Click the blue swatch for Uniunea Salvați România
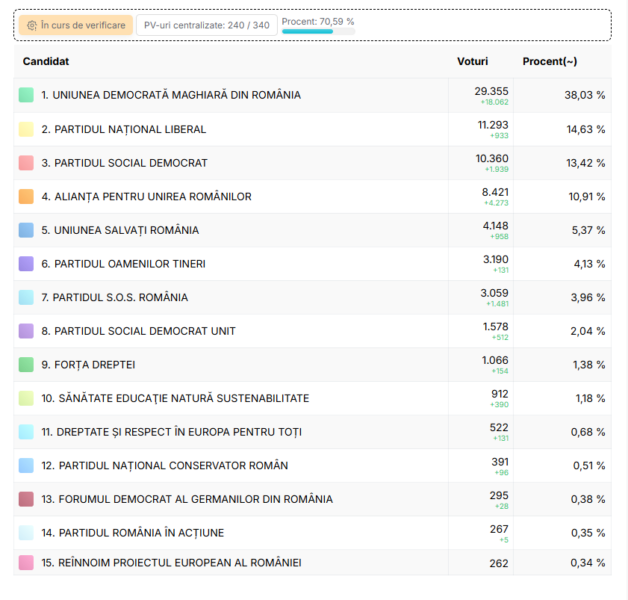628x600 pixels. point(26,230)
